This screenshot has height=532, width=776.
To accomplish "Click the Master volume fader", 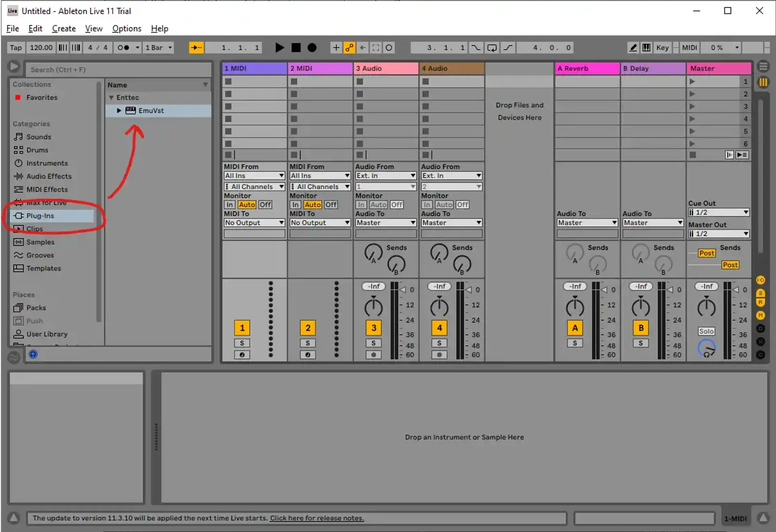I will [x=736, y=290].
